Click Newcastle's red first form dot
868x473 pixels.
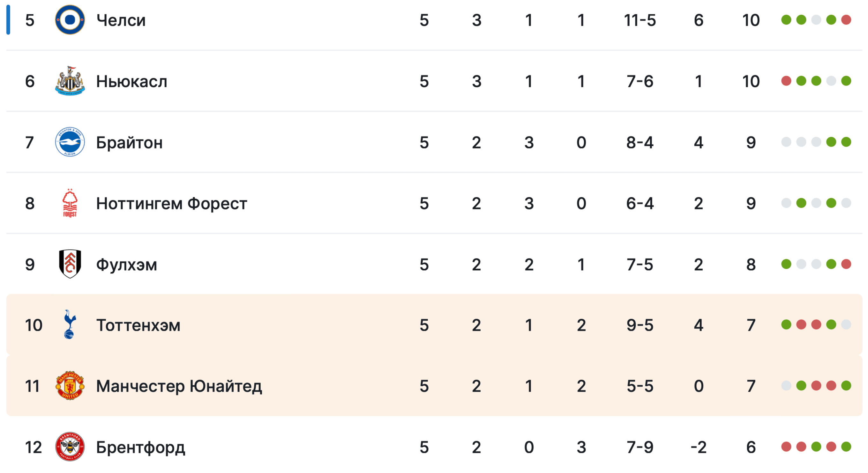[786, 81]
